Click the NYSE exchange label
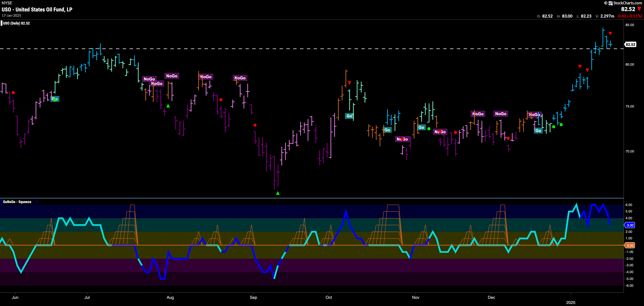The width and height of the screenshot is (644, 306). (x=7, y=3)
